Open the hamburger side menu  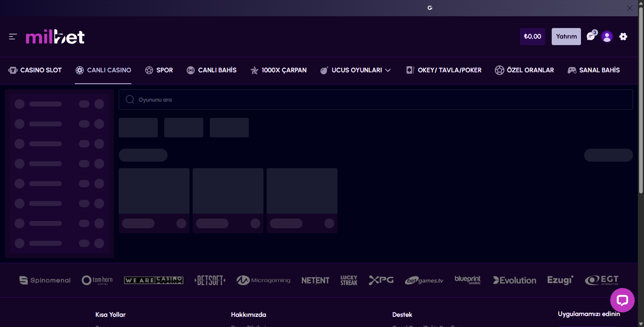(13, 37)
